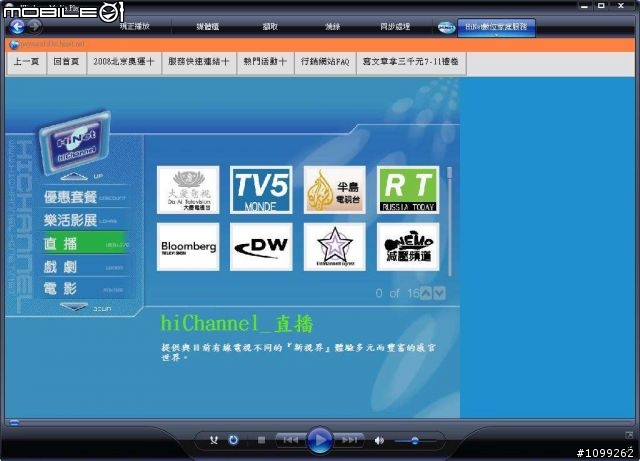Minimize the Windows Media Player window

point(584,6)
